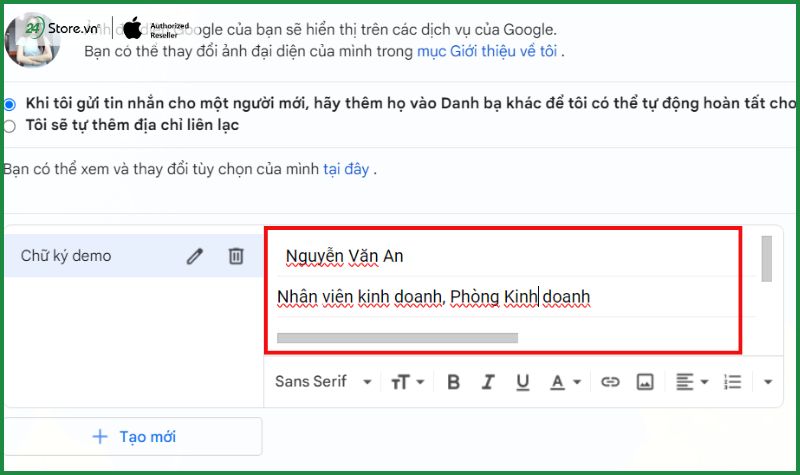Image resolution: width=800 pixels, height=475 pixels.
Task: Toggle underline formatting in signature toolbar
Action: click(522, 382)
